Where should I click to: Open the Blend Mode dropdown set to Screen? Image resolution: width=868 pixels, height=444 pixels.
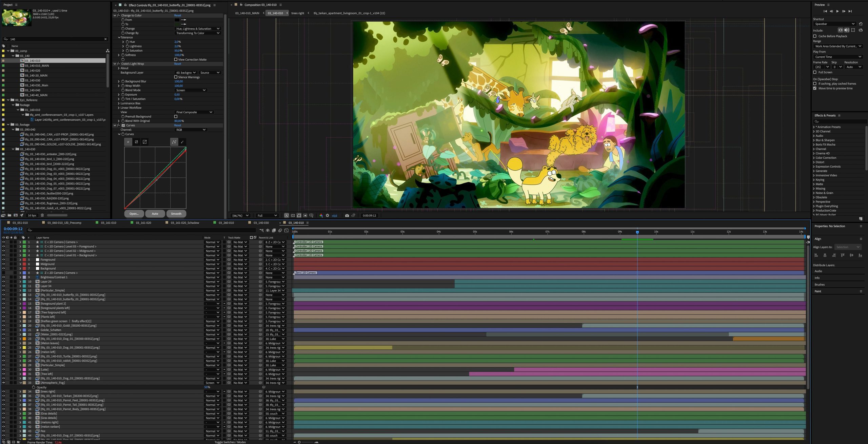tap(192, 90)
